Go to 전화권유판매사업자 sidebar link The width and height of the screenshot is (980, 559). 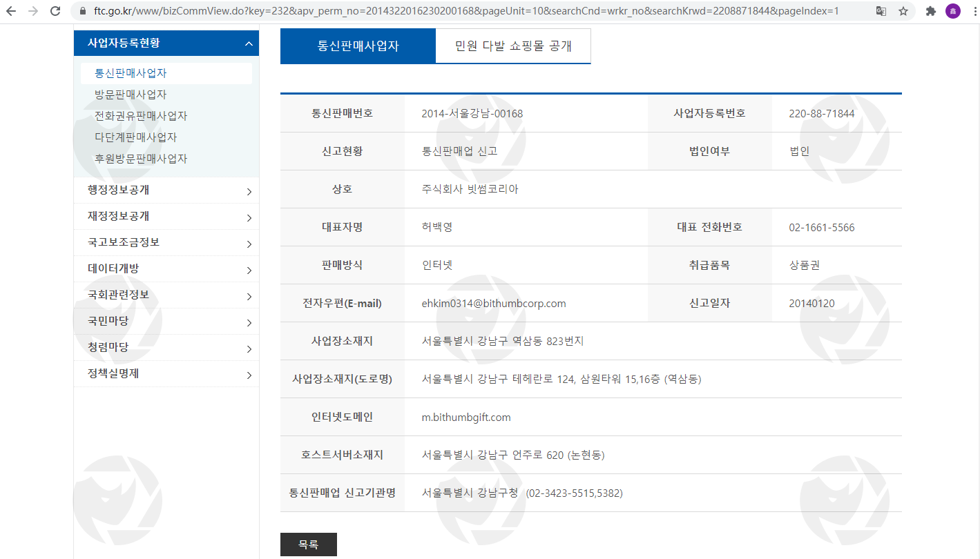(x=140, y=116)
